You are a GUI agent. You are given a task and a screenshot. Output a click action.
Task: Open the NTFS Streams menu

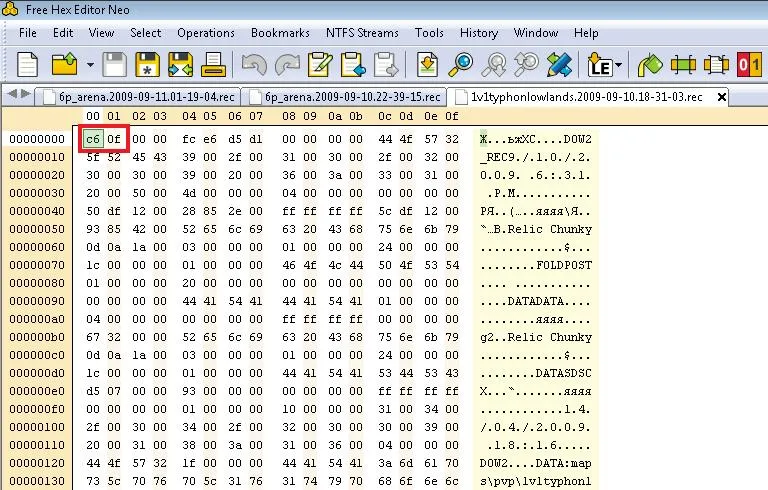(x=362, y=33)
